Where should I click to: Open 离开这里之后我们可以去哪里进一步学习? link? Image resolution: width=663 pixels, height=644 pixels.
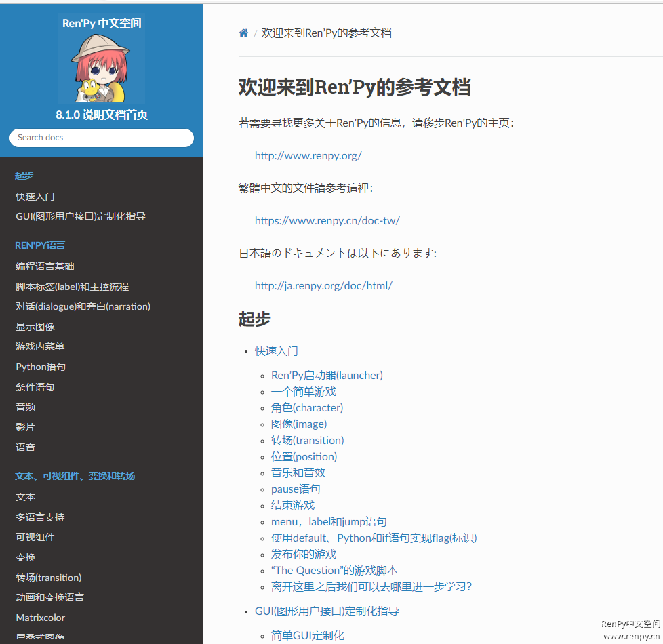click(x=371, y=587)
